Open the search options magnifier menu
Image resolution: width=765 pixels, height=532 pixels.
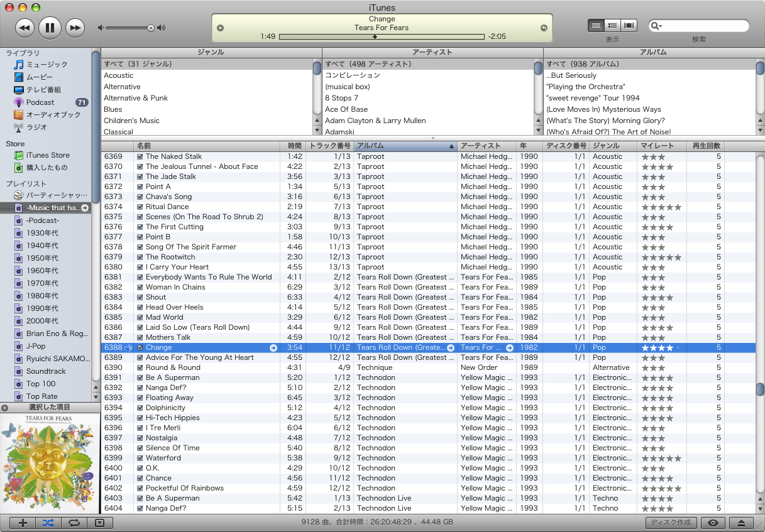(658, 26)
